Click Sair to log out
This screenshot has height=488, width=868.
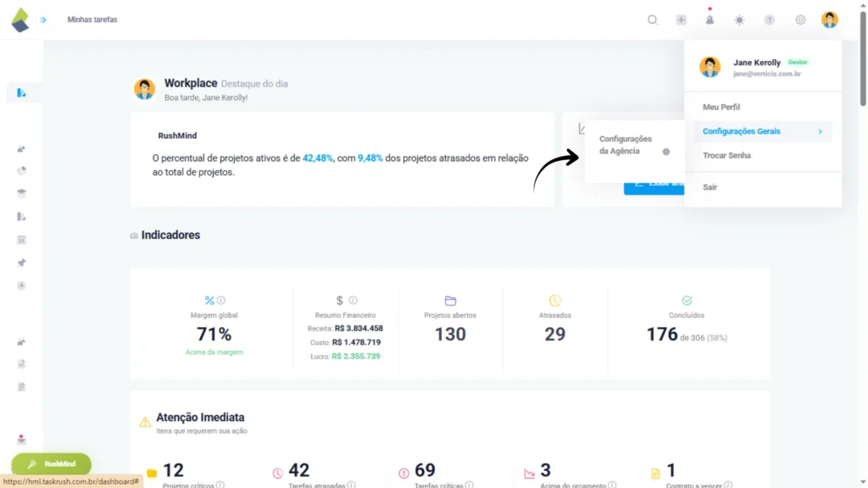[710, 186]
